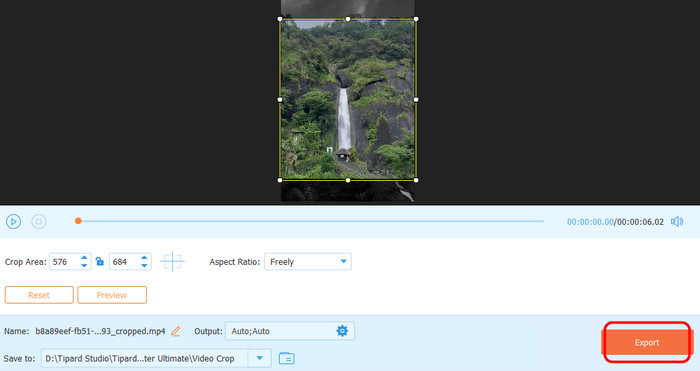Click the file name b8a89eef-fb51-...93_cropped.mp4

click(x=100, y=331)
